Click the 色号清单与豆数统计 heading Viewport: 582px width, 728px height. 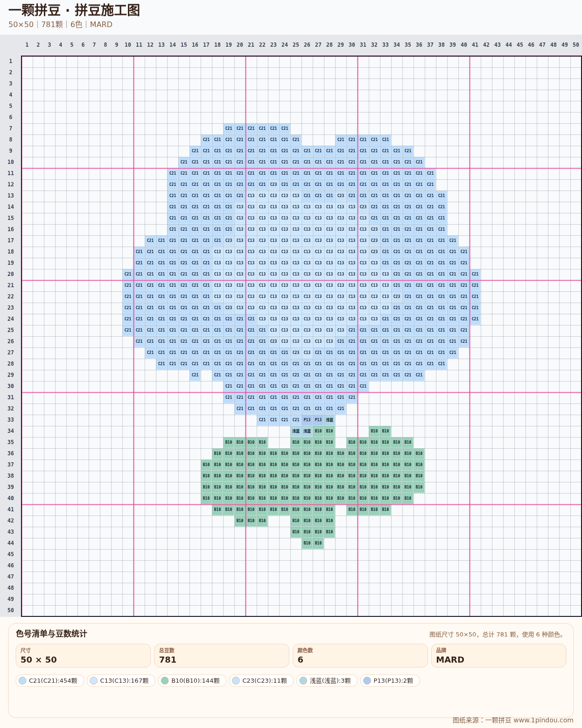[x=51, y=634]
